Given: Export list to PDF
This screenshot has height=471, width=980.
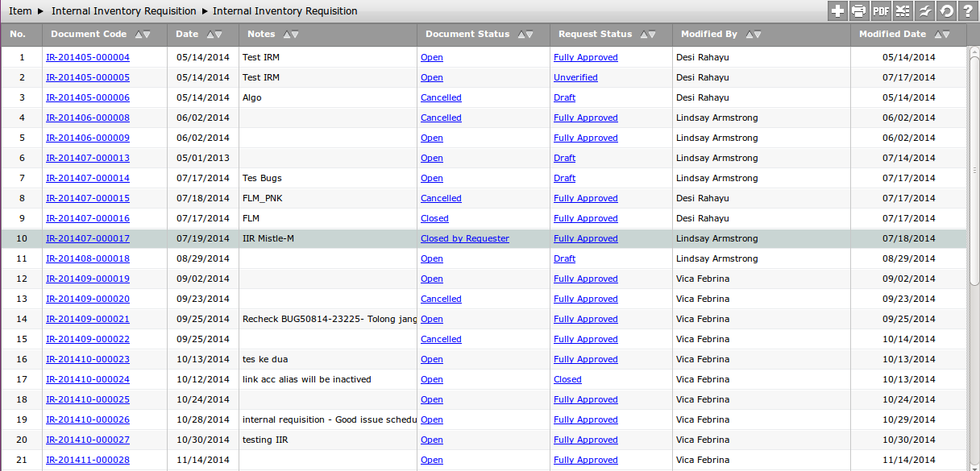Looking at the screenshot, I should point(881,10).
